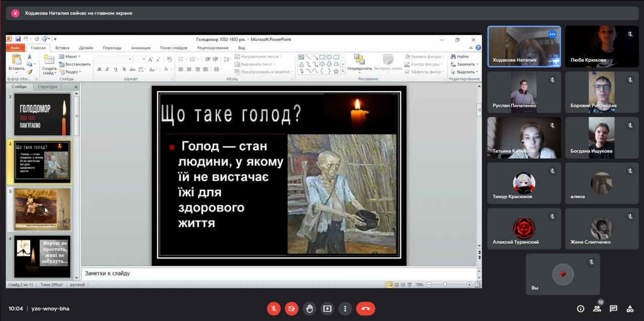Open more options three-dot menu
This screenshot has height=321, width=644.
(x=345, y=308)
